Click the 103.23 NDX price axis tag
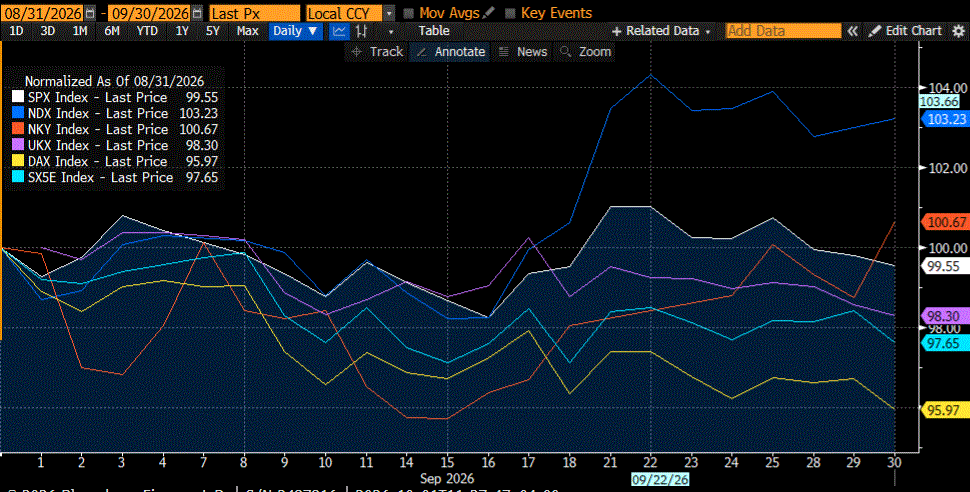Screen dimensions: 970x492 pos(945,119)
